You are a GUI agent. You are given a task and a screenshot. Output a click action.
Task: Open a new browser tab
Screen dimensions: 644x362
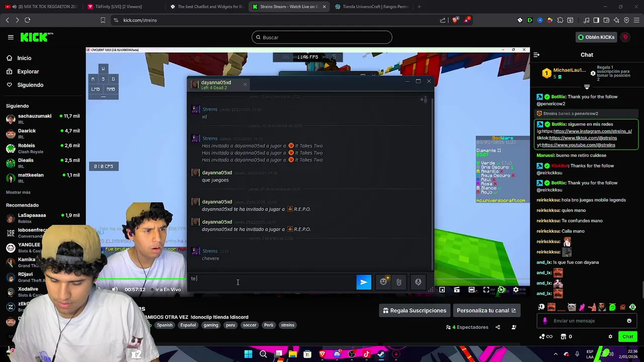coord(419,7)
